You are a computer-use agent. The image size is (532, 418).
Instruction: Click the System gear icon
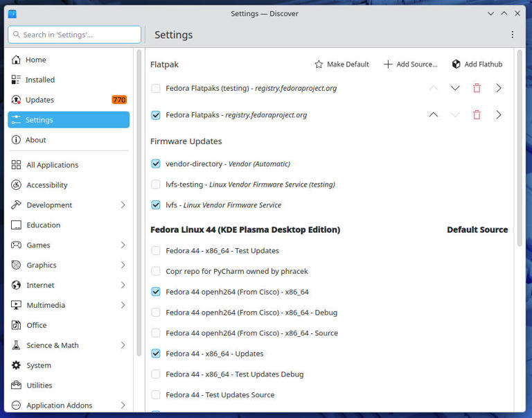(16, 365)
